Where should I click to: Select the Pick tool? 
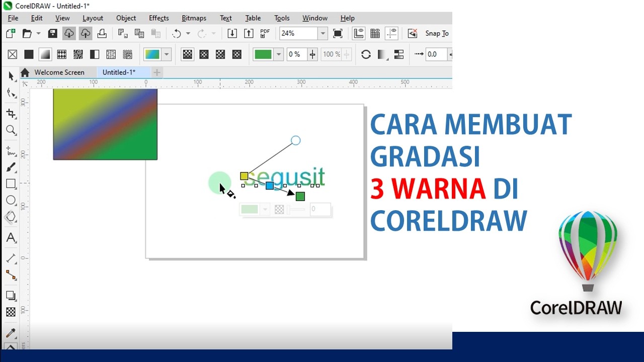(x=11, y=76)
